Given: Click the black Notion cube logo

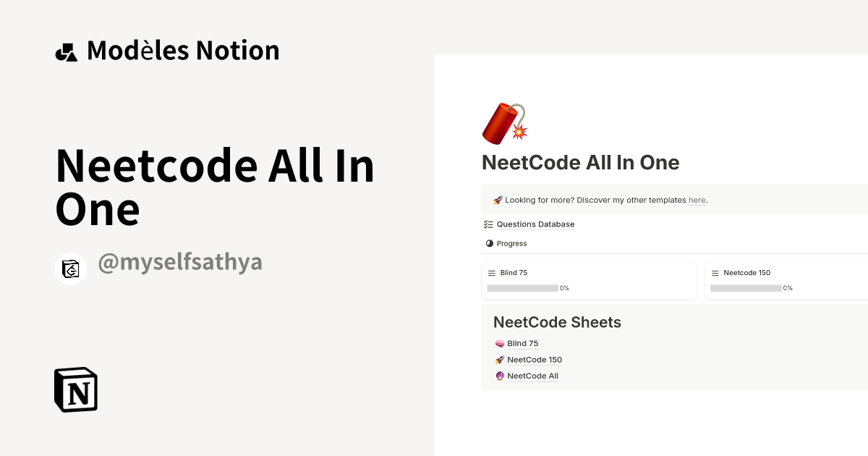Looking at the screenshot, I should click(x=76, y=390).
